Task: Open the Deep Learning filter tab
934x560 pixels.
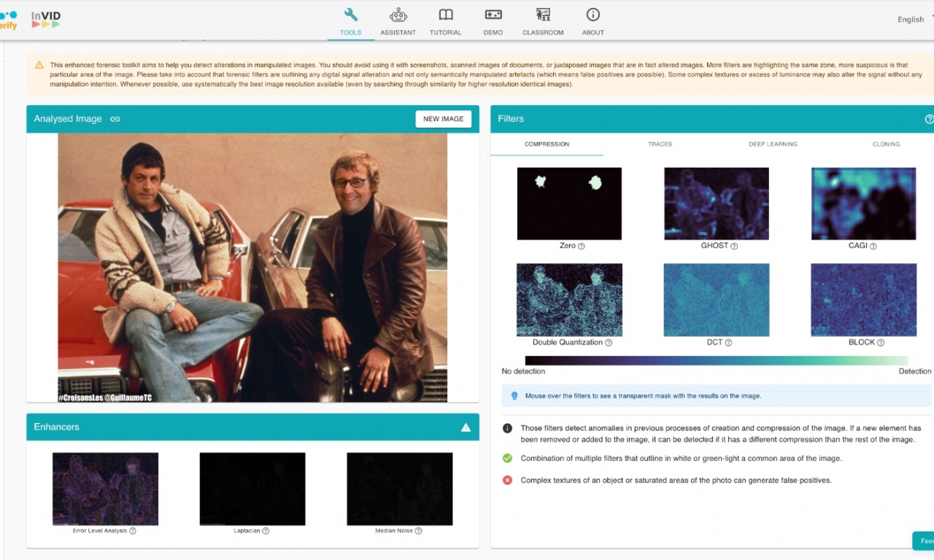Action: [773, 144]
